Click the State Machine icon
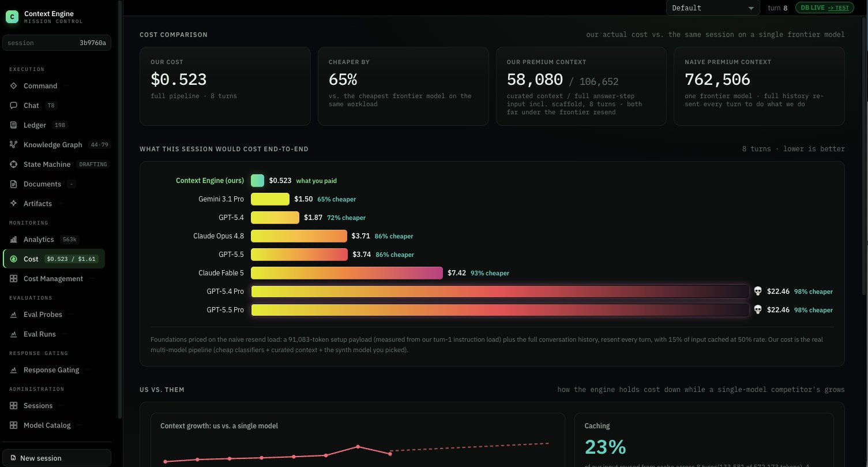This screenshot has width=868, height=467. click(14, 165)
